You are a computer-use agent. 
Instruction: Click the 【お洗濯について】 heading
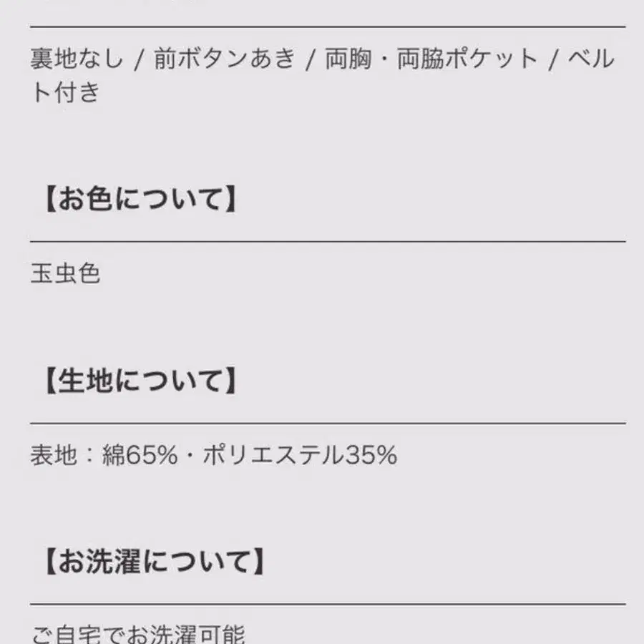point(151,562)
